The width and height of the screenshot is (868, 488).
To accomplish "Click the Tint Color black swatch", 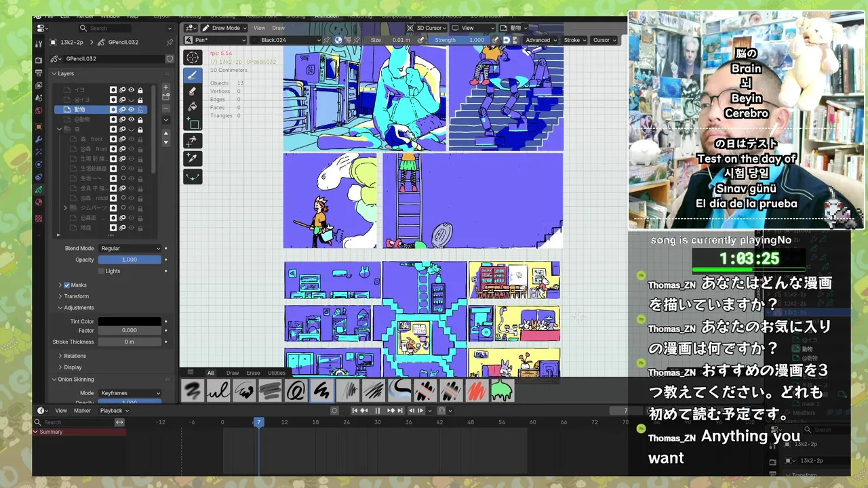I will pyautogui.click(x=130, y=321).
